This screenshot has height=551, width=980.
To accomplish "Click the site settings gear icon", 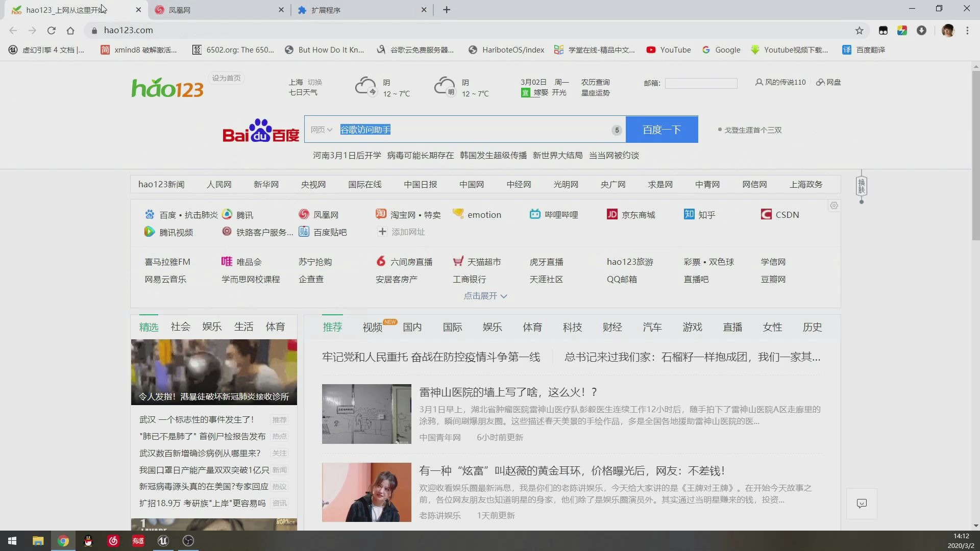I will [x=834, y=206].
